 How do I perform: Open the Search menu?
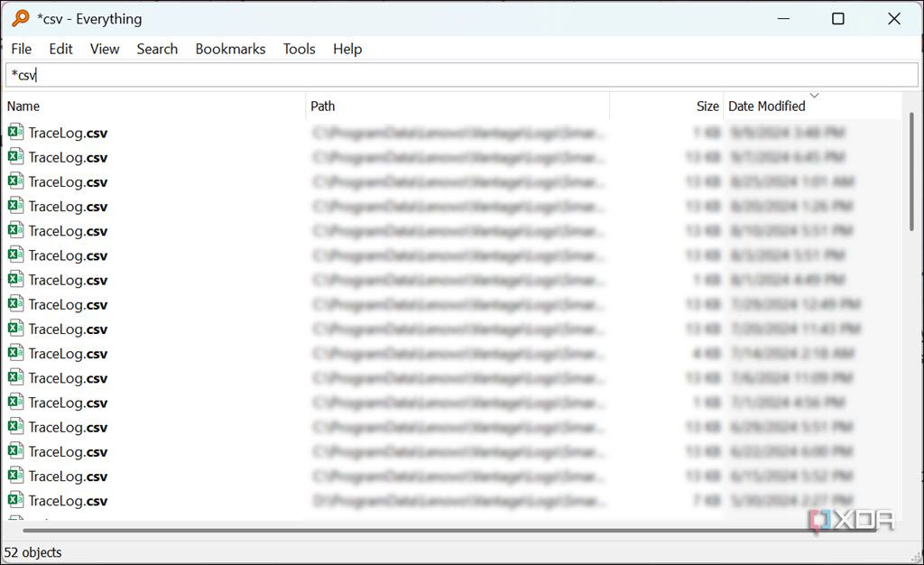tap(157, 49)
